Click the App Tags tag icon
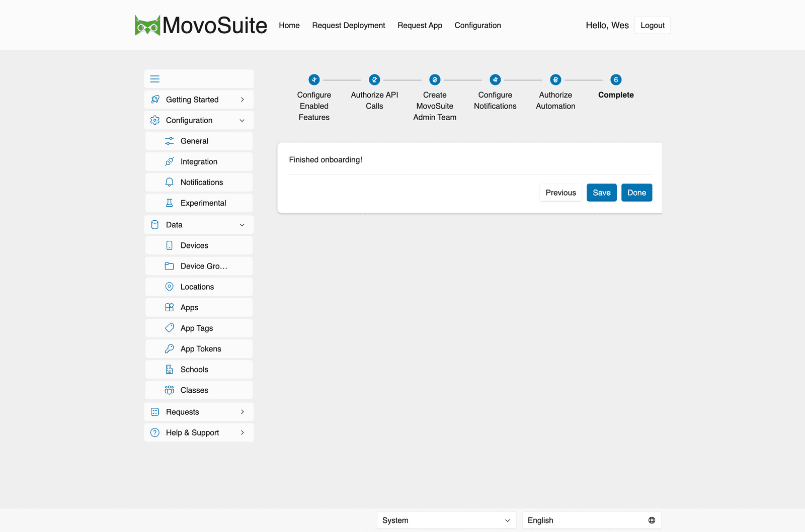 pos(170,328)
